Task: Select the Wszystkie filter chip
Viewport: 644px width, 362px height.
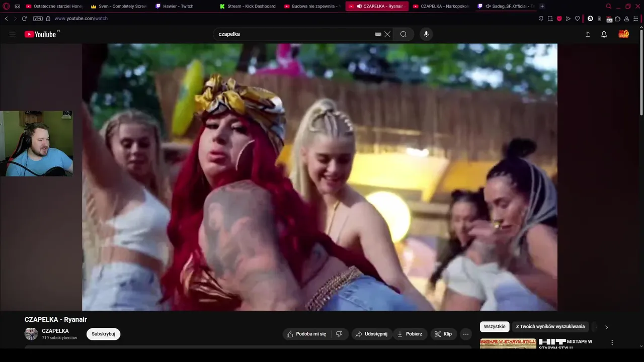Action: click(495, 327)
